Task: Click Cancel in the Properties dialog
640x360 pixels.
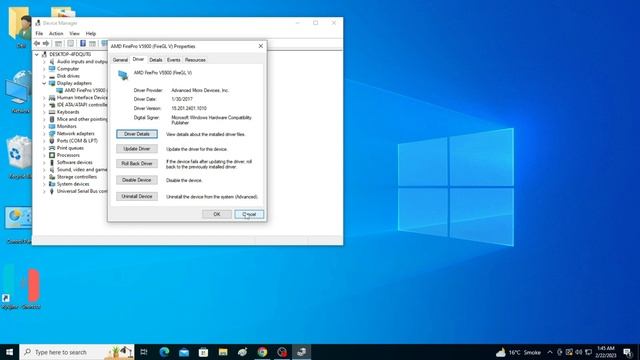Action: pos(249,214)
